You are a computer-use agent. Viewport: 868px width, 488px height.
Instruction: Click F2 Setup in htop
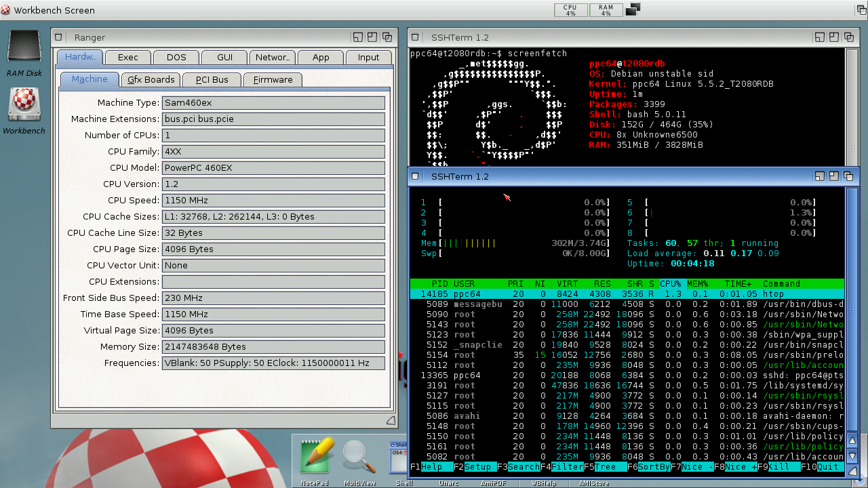click(x=475, y=467)
